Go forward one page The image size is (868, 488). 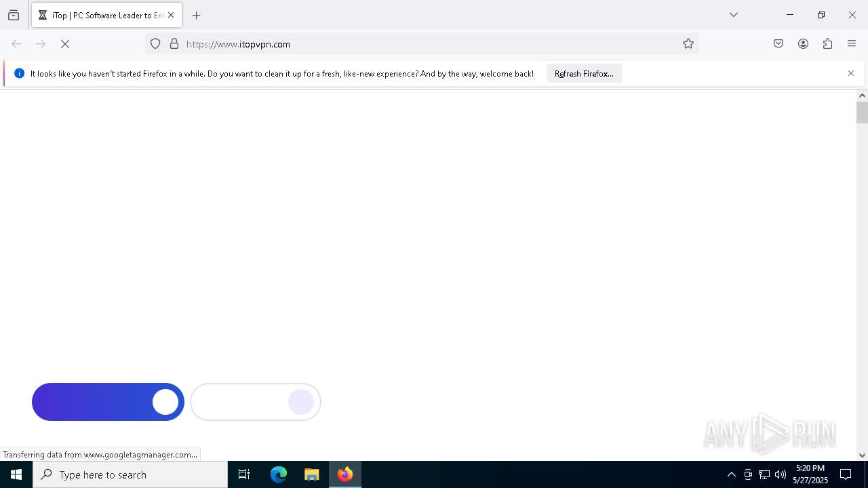[41, 44]
